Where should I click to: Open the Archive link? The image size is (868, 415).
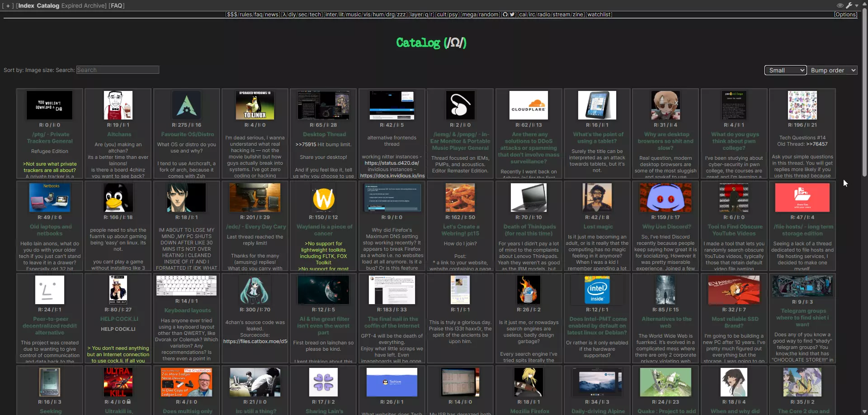pyautogui.click(x=95, y=6)
